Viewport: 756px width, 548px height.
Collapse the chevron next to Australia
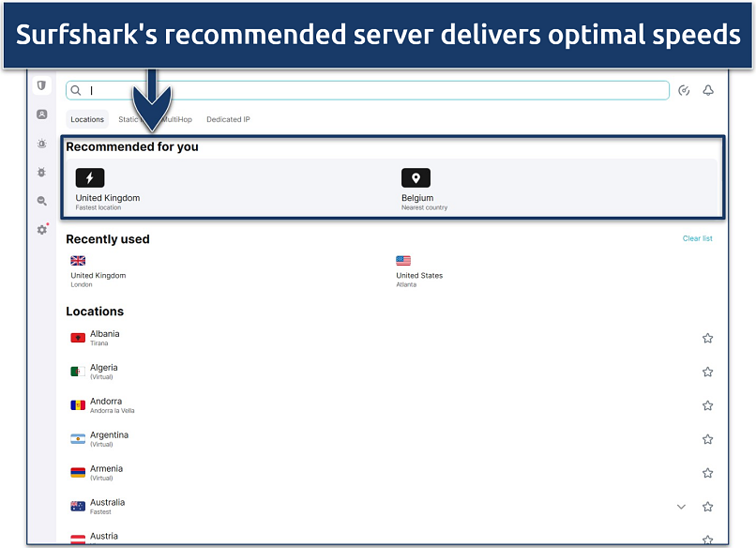[x=681, y=506]
